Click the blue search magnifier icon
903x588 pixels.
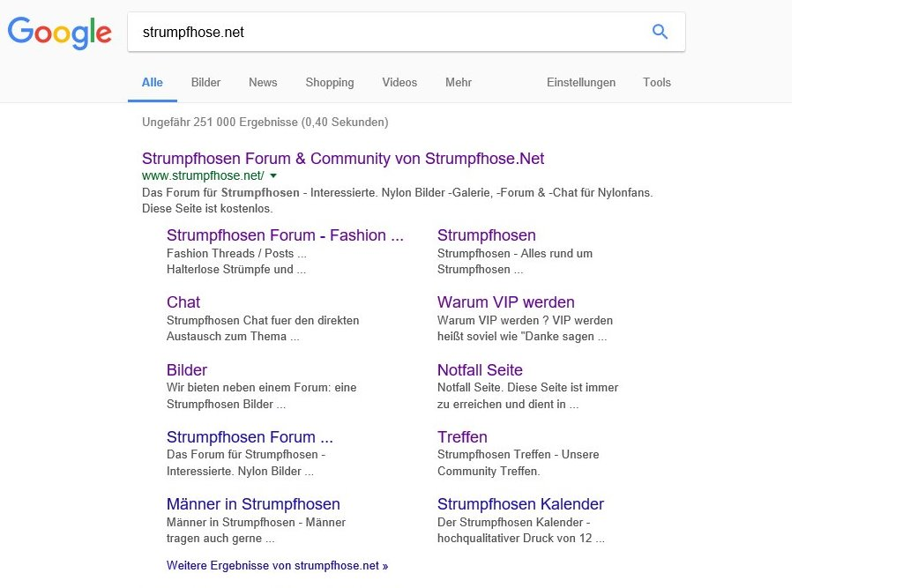point(660,33)
